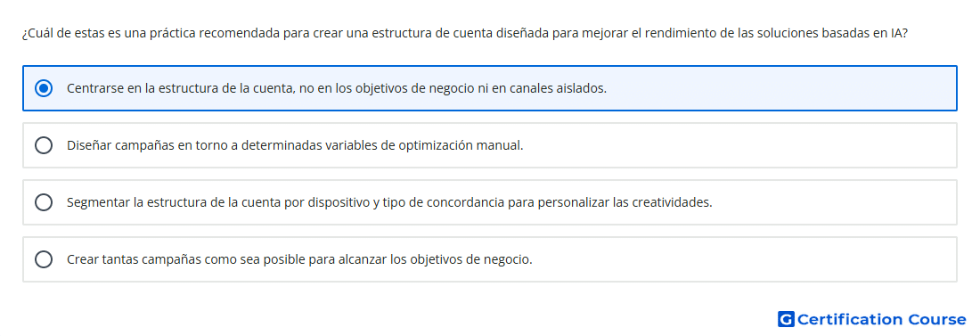Select the 'Segmentar la estructura' radio circle
980x336 pixels.
44,202
